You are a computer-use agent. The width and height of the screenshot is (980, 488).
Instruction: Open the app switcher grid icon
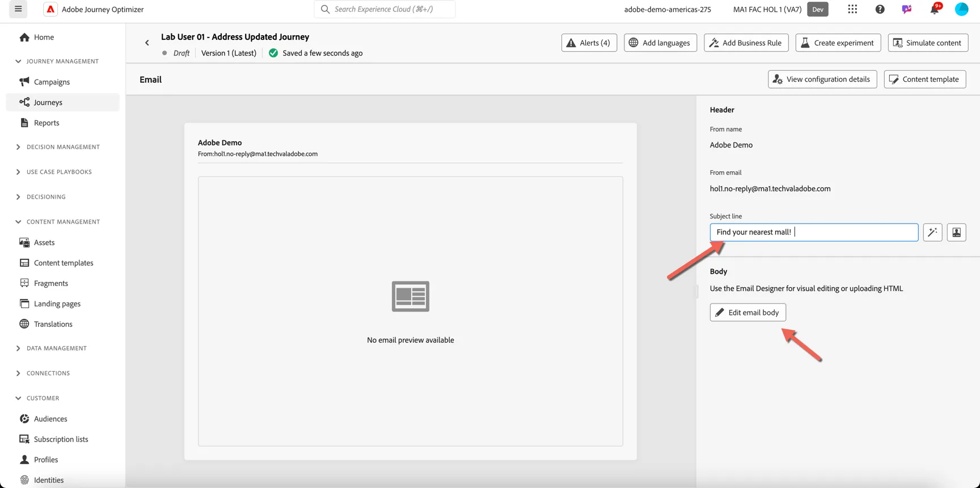pos(852,9)
